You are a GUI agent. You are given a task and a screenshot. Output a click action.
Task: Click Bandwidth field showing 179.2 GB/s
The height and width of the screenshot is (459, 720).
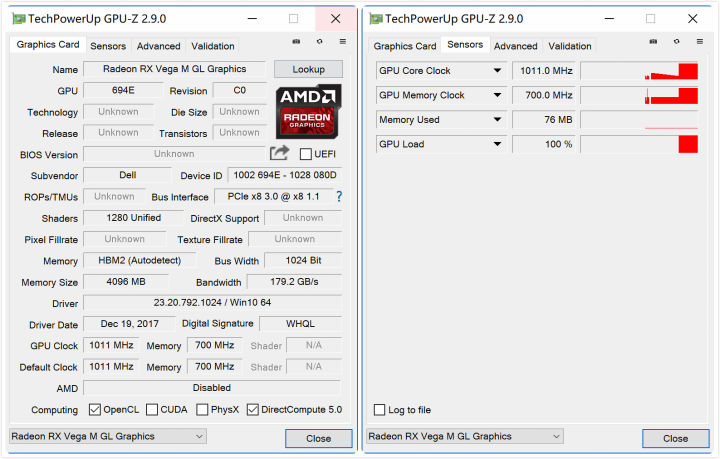click(x=294, y=281)
